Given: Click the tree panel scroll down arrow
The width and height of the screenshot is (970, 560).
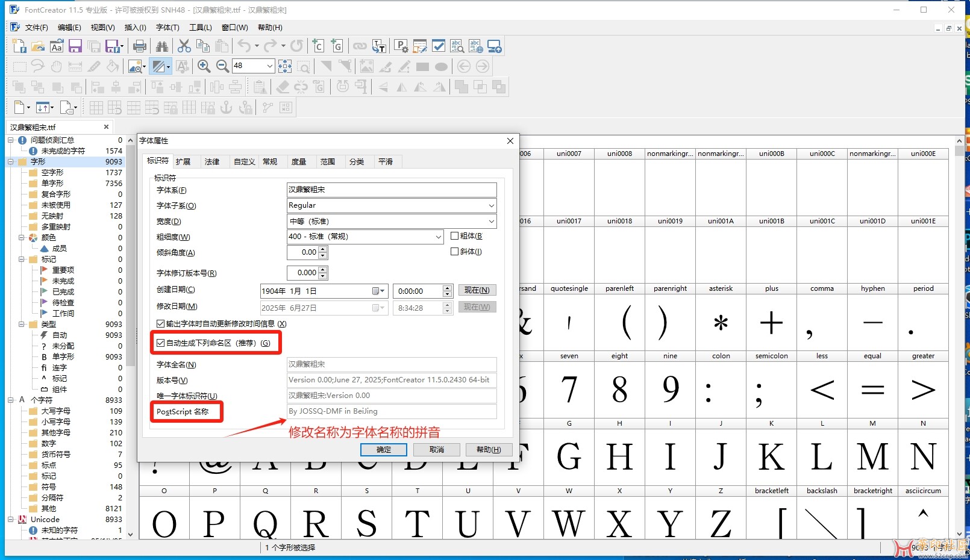Looking at the screenshot, I should 130,534.
